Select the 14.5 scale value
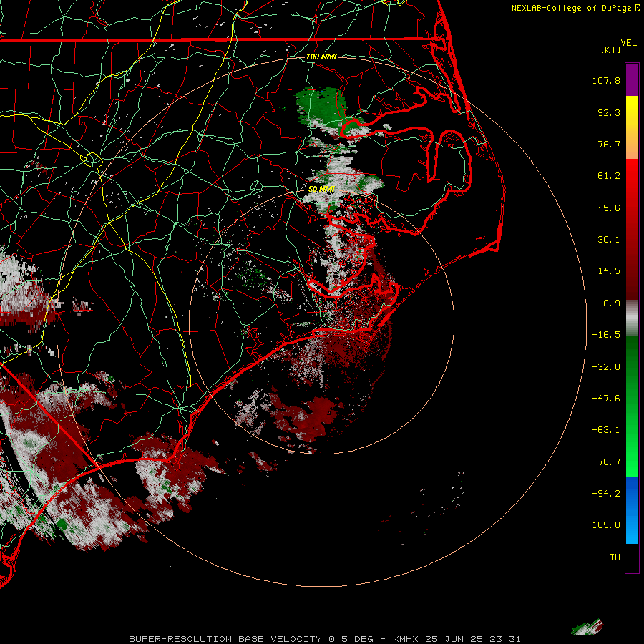This screenshot has height=644, width=644. (x=609, y=271)
